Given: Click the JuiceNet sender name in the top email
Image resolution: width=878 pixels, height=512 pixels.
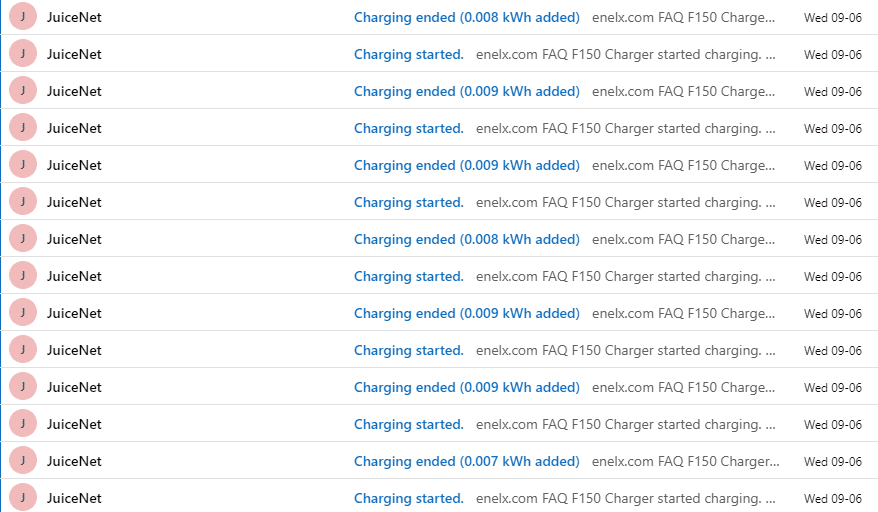Looking at the screenshot, I should 74,17.
